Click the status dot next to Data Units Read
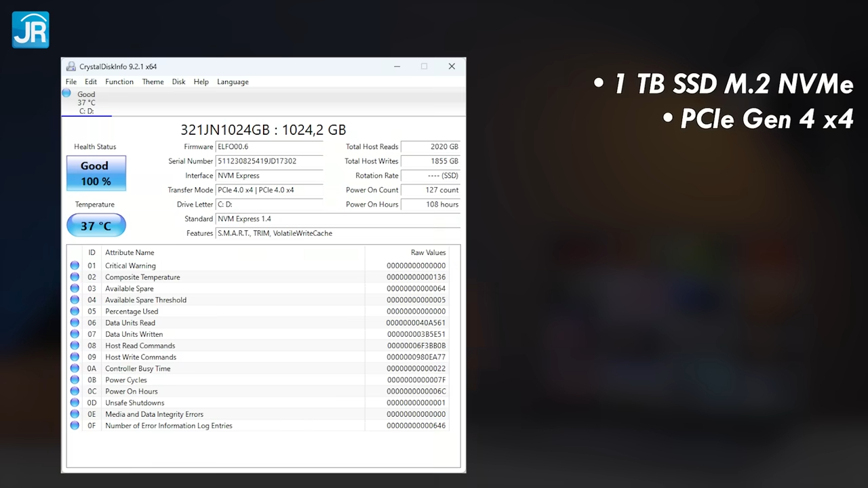 pos(75,323)
